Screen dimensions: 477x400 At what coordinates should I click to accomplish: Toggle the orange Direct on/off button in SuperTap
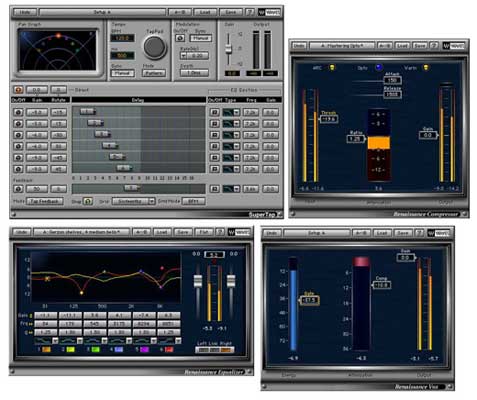[18, 90]
